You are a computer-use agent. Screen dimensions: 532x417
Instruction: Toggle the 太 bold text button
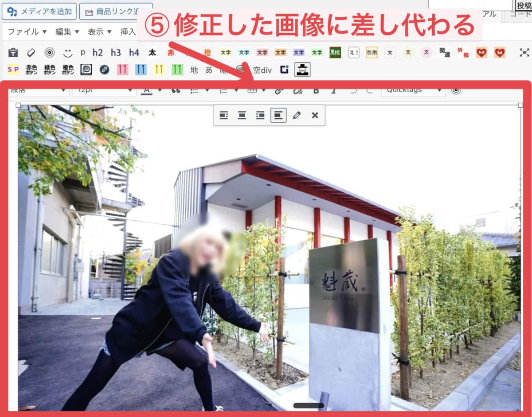click(x=152, y=53)
